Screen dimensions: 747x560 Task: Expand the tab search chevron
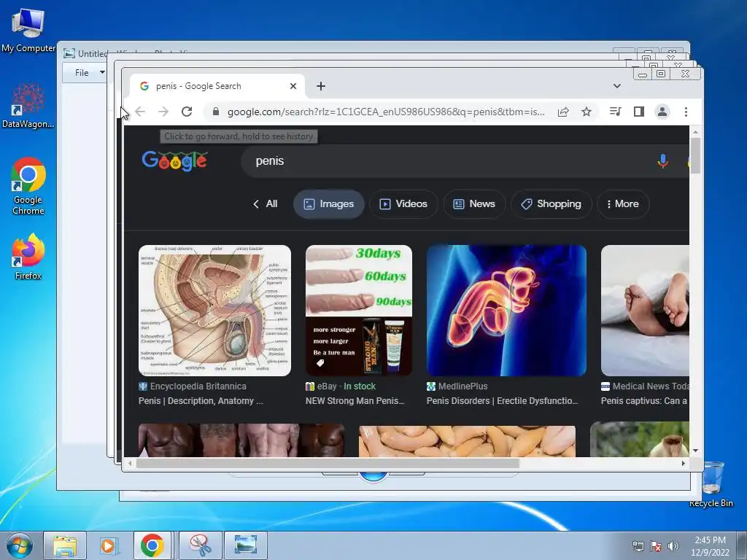coord(617,86)
